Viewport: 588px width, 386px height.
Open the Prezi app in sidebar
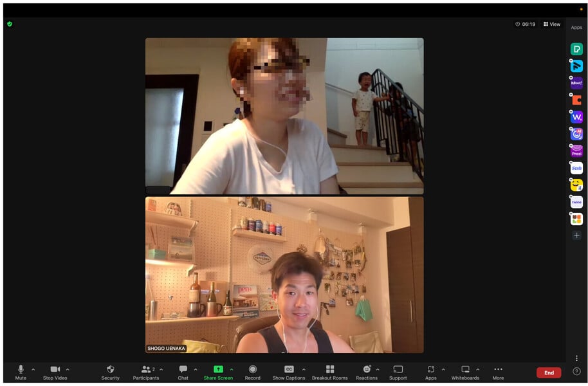coord(576,151)
